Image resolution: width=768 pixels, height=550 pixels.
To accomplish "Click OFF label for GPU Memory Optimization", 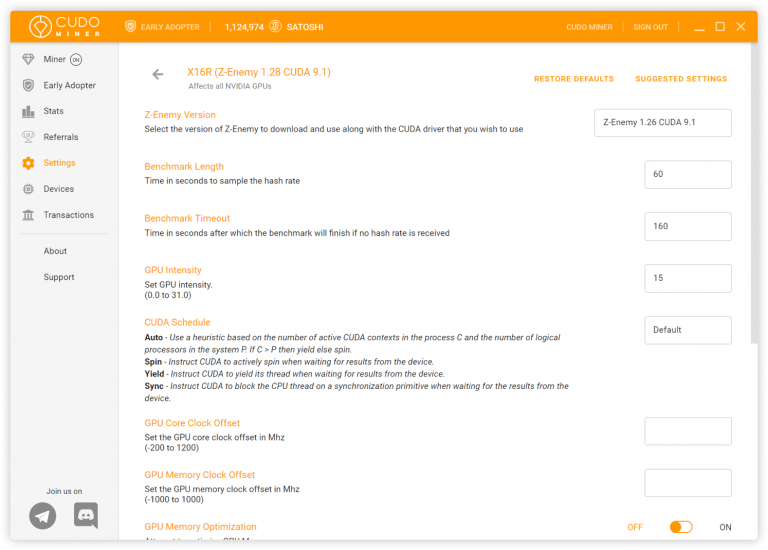I will pos(635,527).
